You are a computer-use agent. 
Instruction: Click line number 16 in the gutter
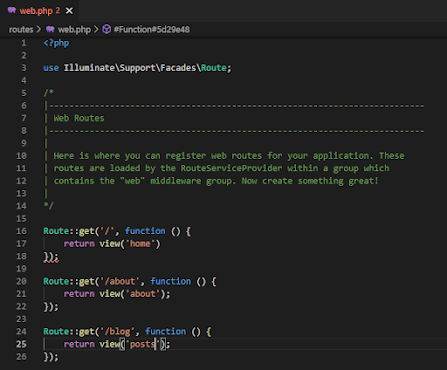(21, 231)
